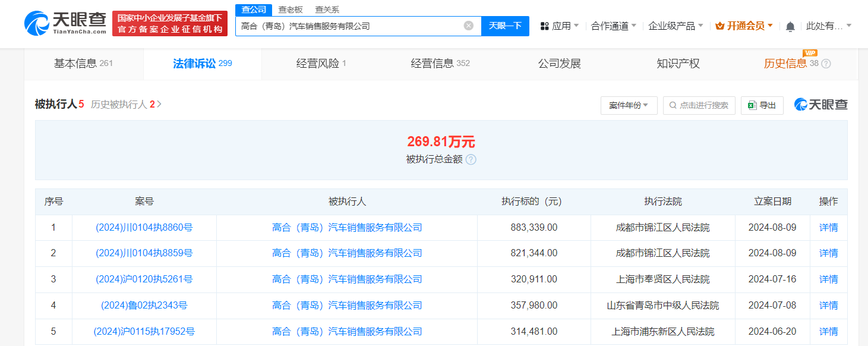The image size is (868, 346).
Task: Switch to the 查关系 menu item
Action: coord(327,10)
